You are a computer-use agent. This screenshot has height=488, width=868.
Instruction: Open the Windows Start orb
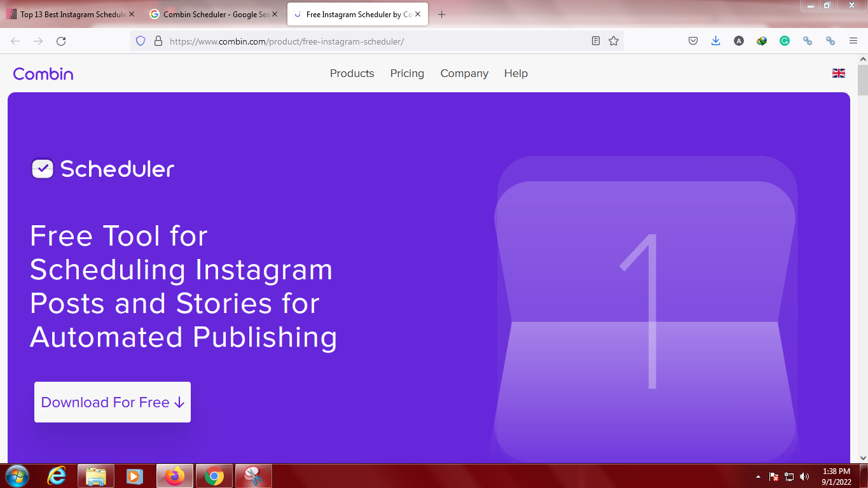17,476
